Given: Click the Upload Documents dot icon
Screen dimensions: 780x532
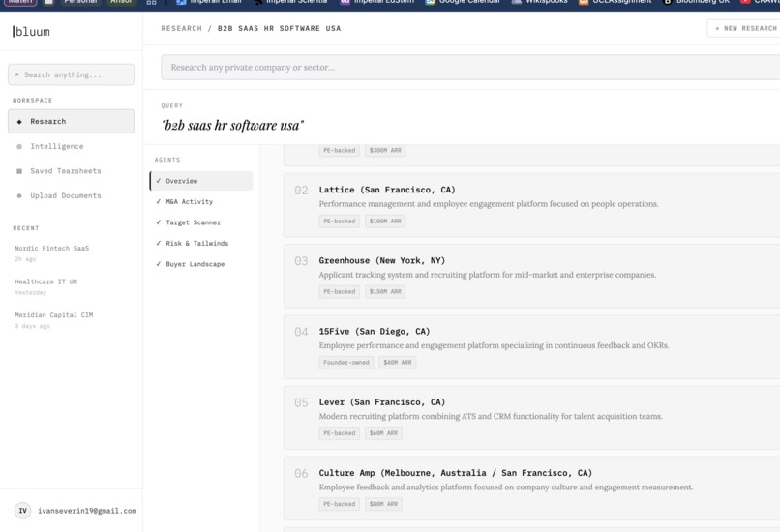Looking at the screenshot, I should 19,196.
